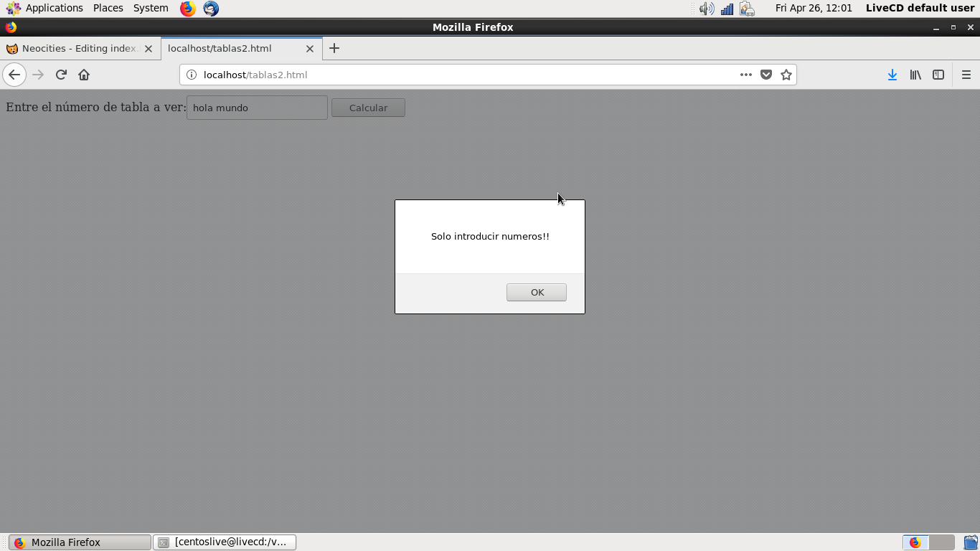This screenshot has height=551, width=980.
Task: Click OK in the alert dialog
Action: pos(536,292)
